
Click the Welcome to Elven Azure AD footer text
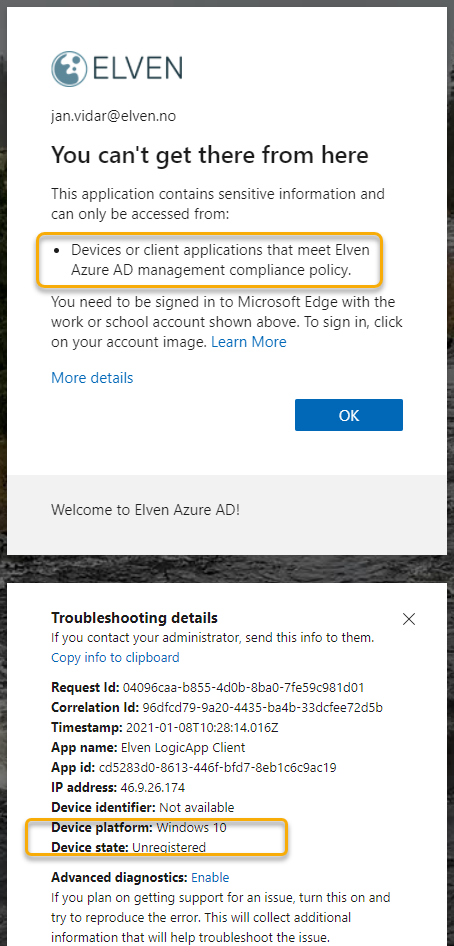145,509
